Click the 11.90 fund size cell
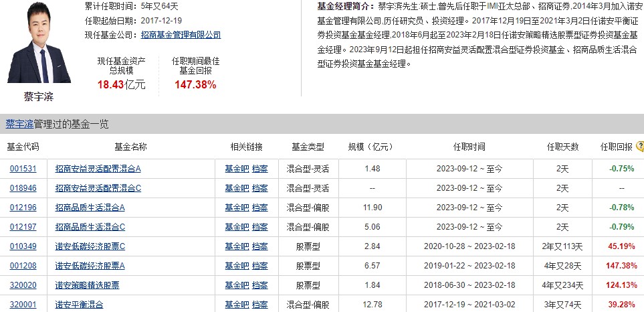 tap(372, 208)
